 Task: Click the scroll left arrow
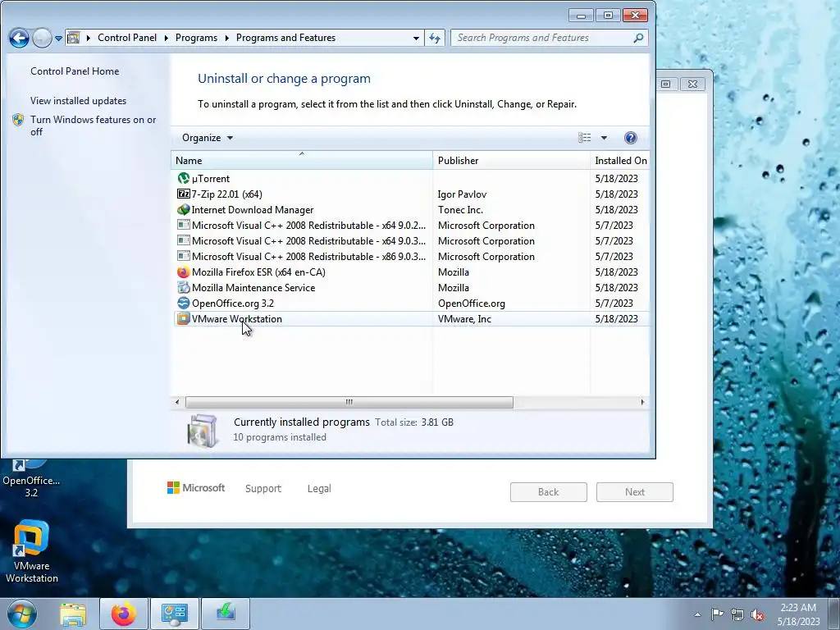click(177, 402)
